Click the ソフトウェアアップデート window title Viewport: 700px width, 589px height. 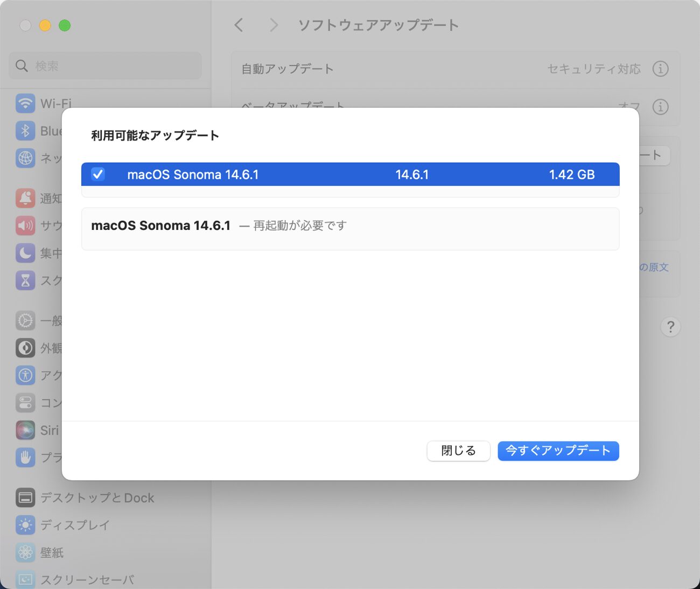click(x=378, y=25)
